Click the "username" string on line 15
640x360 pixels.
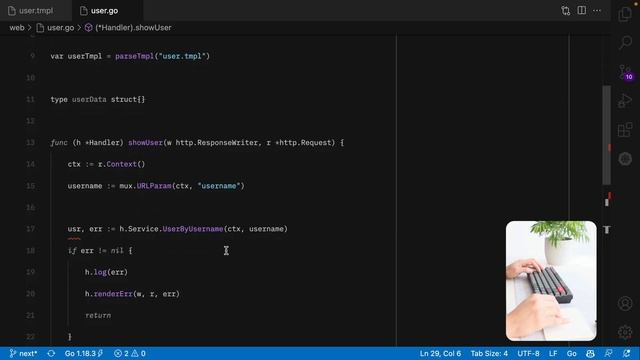click(x=218, y=186)
